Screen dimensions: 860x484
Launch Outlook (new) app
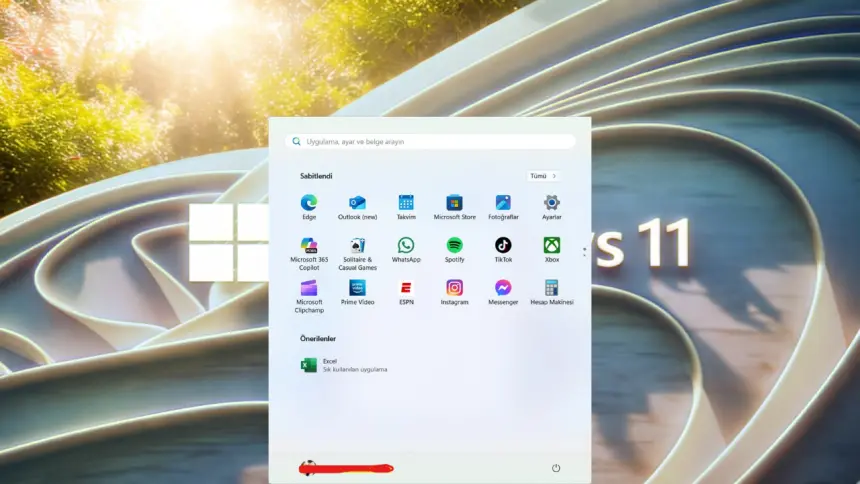tap(358, 207)
